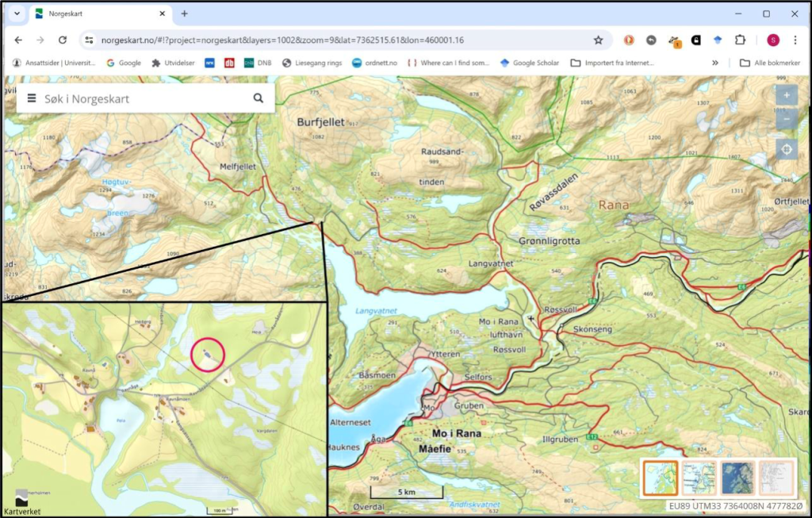Center map on my location crosshair button
The image size is (812, 518).
pos(787,149)
